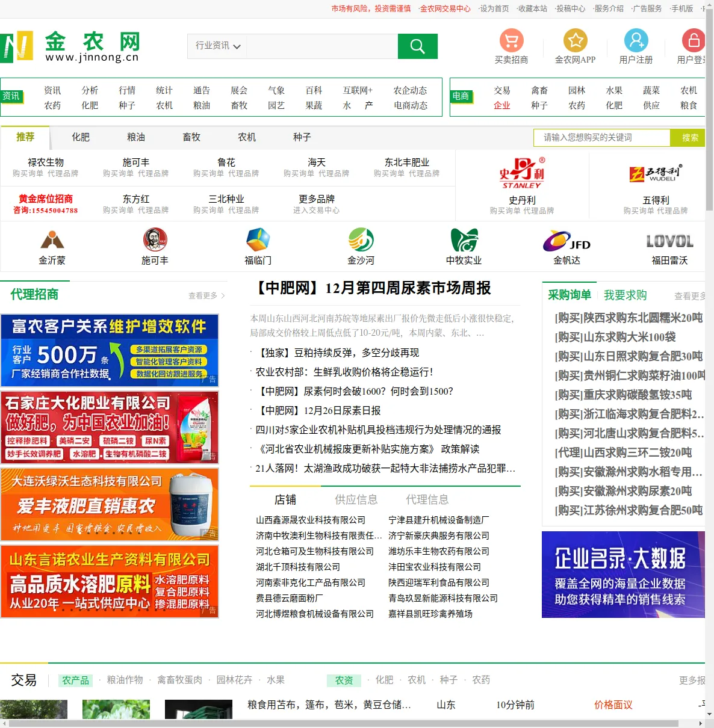Image resolution: width=714 pixels, height=728 pixels.
Task: Switch to the 畜牧 brand tab
Action: [191, 137]
